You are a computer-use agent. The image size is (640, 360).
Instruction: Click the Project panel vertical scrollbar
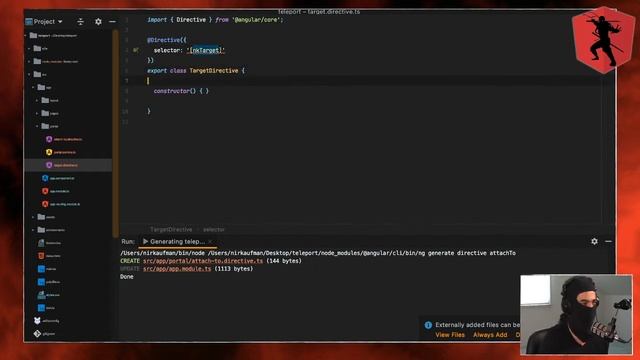coord(116,133)
